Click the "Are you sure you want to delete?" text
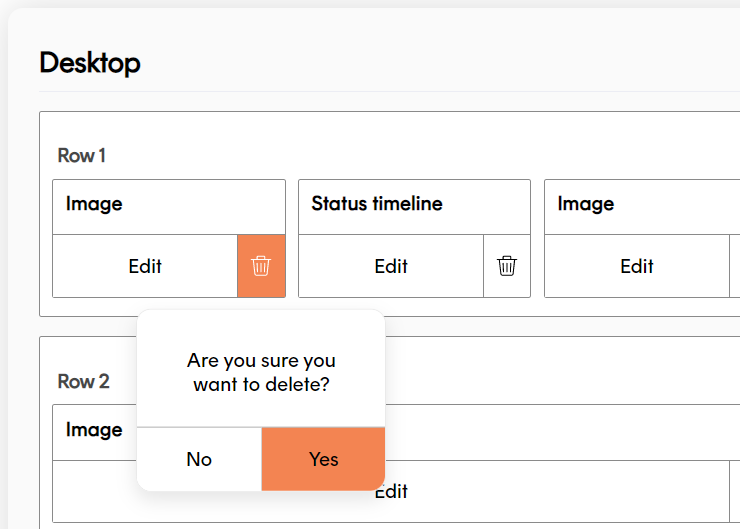Image resolution: width=740 pixels, height=529 pixels. pos(261,371)
